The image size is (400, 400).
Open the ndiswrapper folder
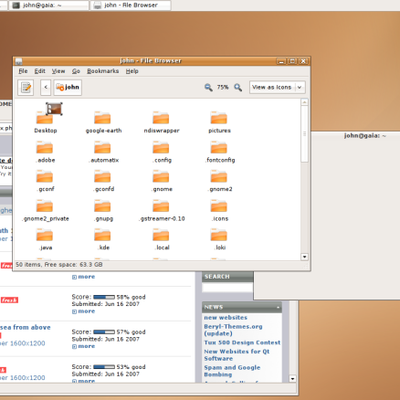click(161, 118)
